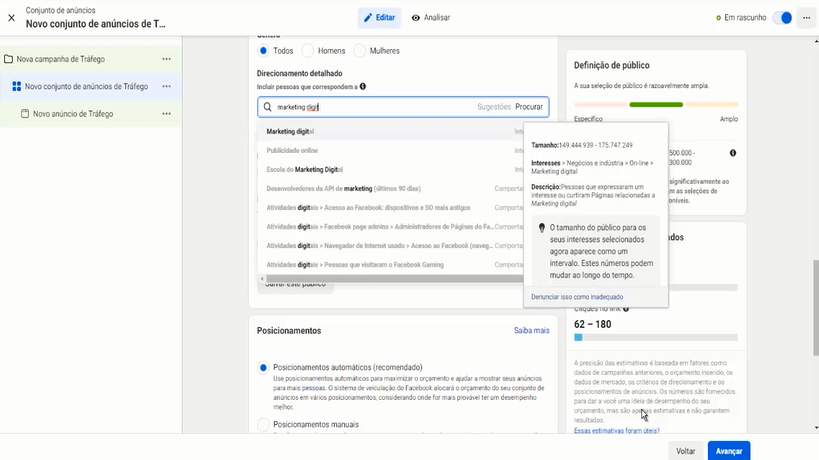Open Essas estimativas foram úteis link
Image resolution: width=819 pixels, height=460 pixels.
[616, 431]
